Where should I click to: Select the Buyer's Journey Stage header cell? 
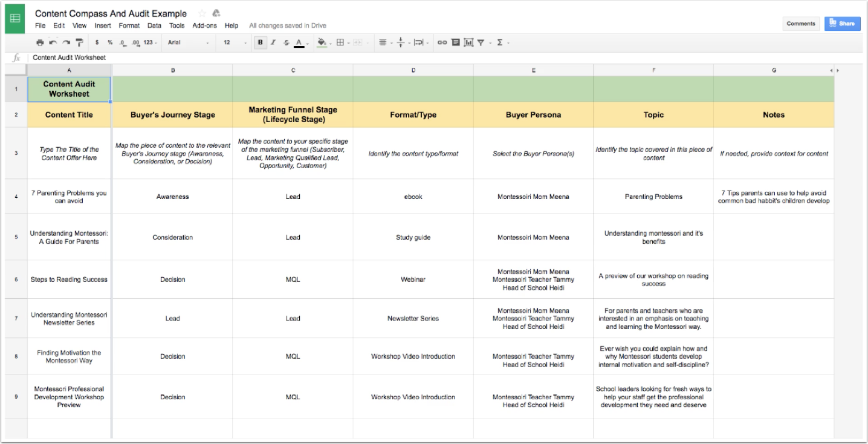coord(172,114)
